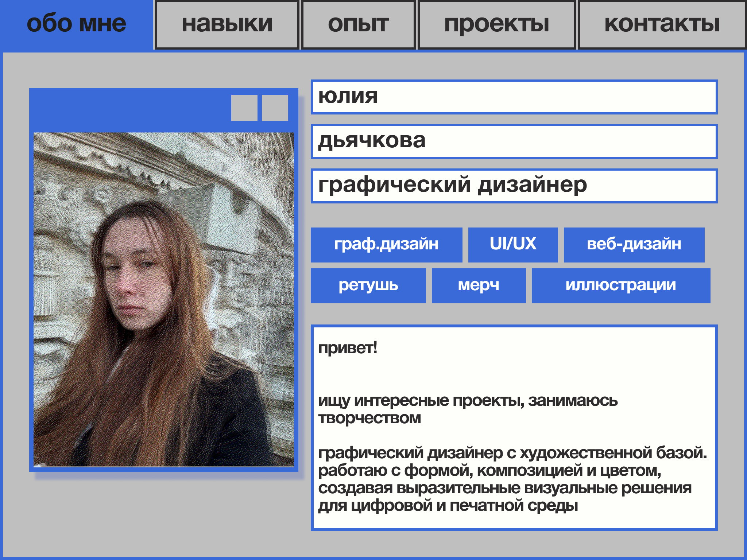
Task: Switch to the навыки tab
Action: tap(226, 24)
